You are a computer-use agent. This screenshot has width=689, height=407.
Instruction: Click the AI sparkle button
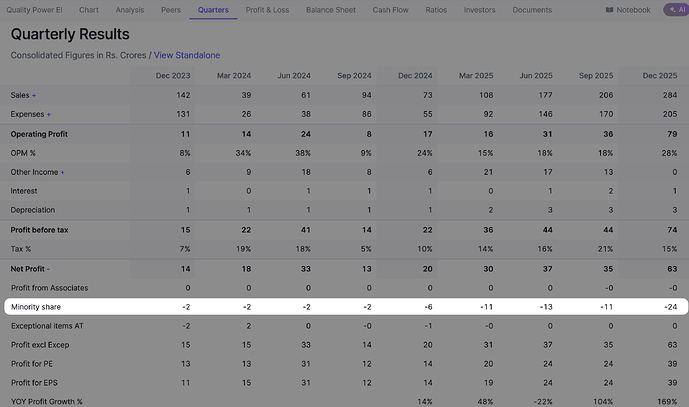tap(675, 10)
